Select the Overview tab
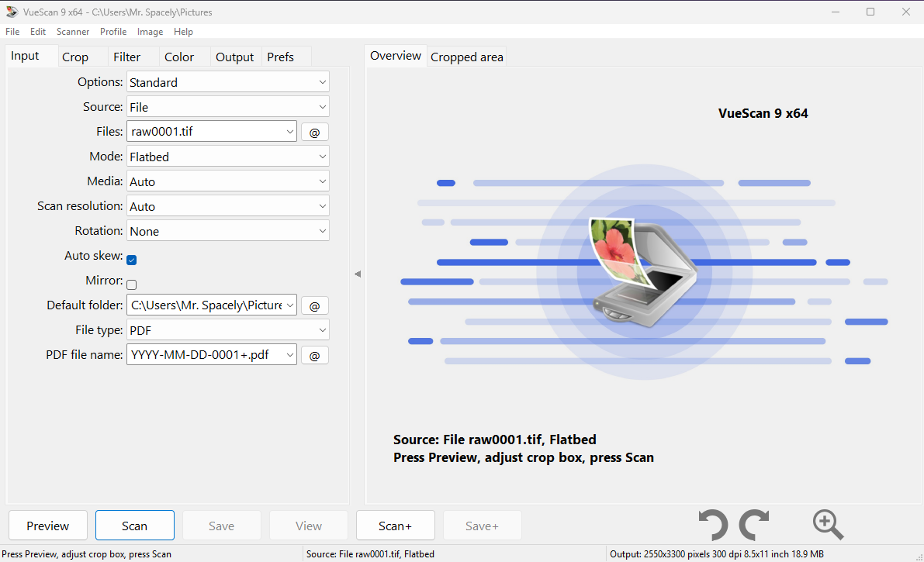Viewport: 924px width, 562px height. click(x=396, y=56)
